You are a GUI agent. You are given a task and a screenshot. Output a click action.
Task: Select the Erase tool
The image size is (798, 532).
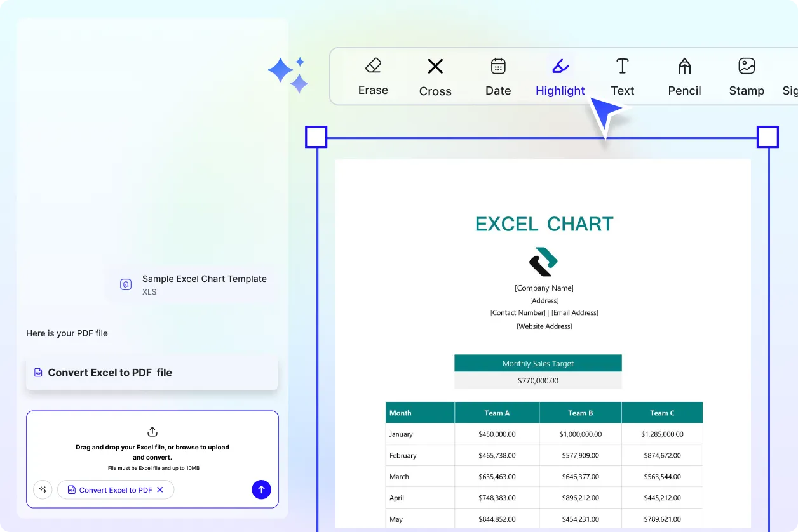click(373, 75)
